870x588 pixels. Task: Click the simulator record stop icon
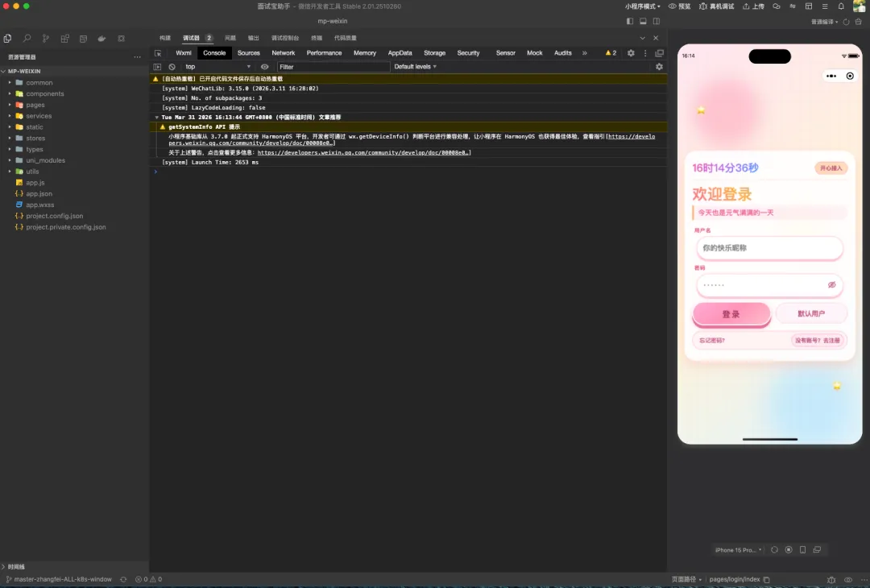point(789,549)
